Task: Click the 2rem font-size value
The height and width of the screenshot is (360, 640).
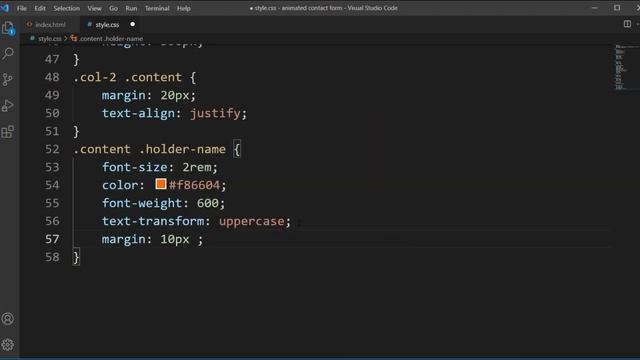Action: pyautogui.click(x=197, y=167)
